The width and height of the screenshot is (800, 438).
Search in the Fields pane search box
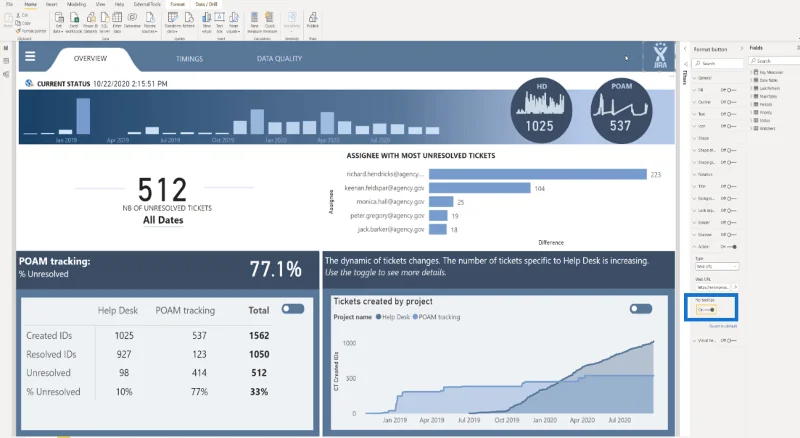(x=774, y=61)
